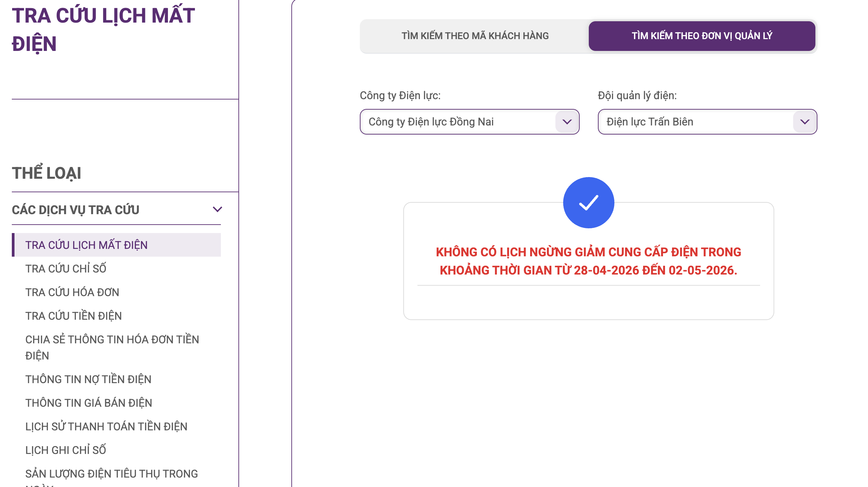
Task: Open Thông tin giá bán điện
Action: point(89,403)
